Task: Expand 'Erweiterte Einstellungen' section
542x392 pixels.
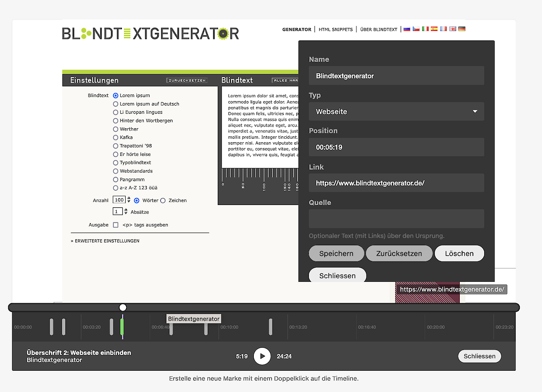Action: click(105, 241)
